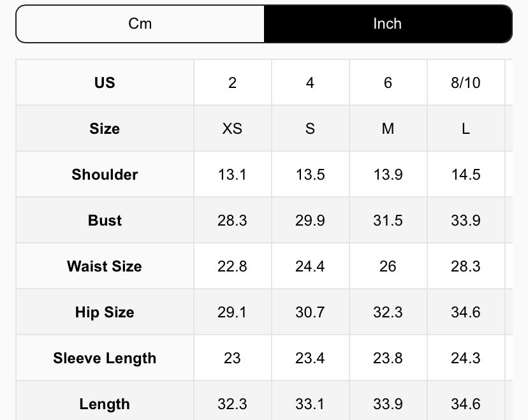Viewport: 528px width, 420px height.
Task: Select the M size cell
Action: point(388,129)
